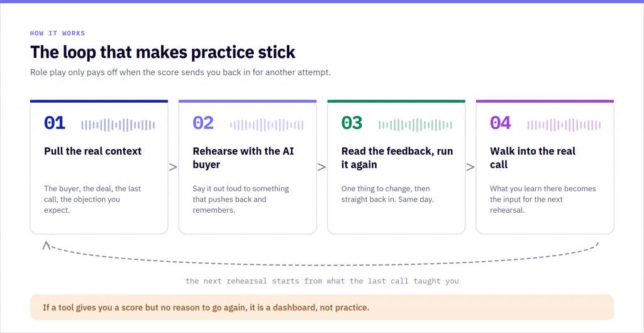Click the orange dashboard-not-practice callout banner
644x333 pixels.
coord(322,307)
